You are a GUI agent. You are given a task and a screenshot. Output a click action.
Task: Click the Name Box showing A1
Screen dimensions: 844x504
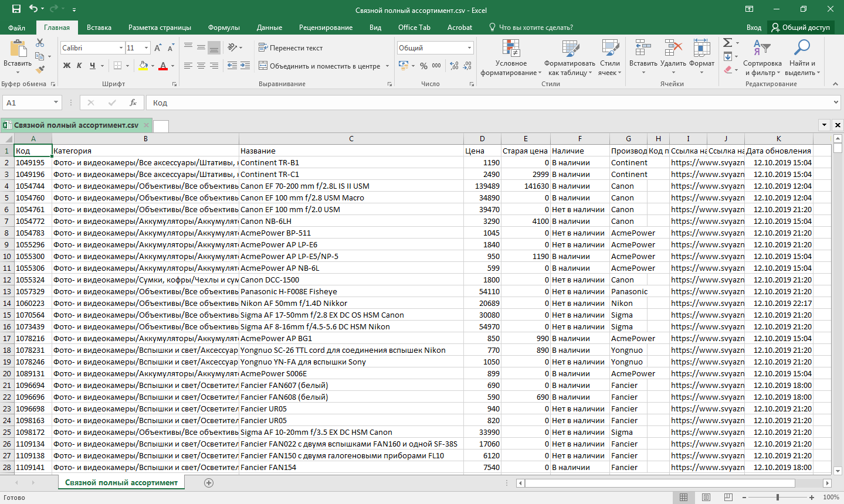click(32, 103)
